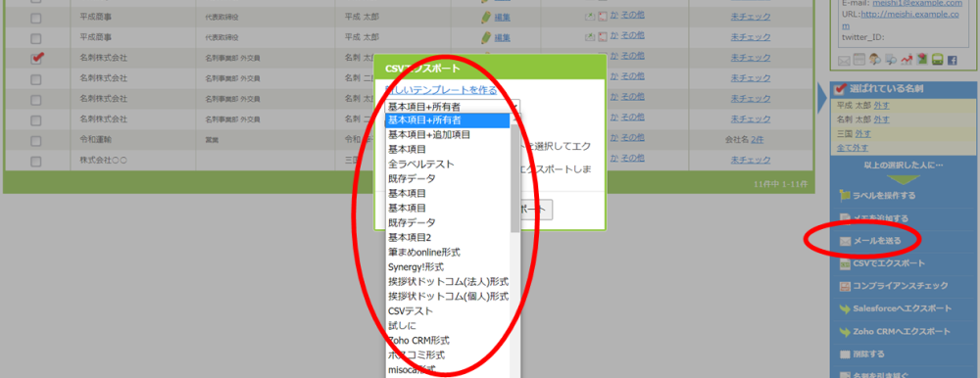
Task: Pick 試しに from the template list
Action: [402, 325]
